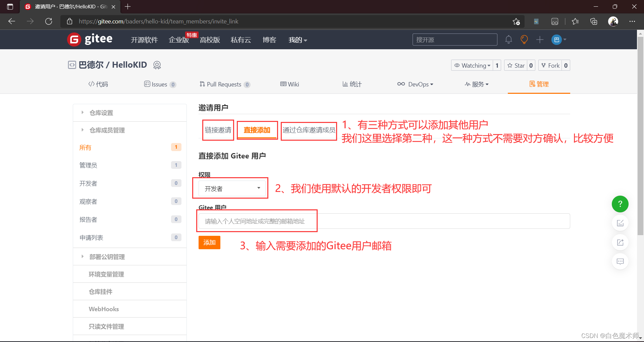The width and height of the screenshot is (644, 342).
Task: Click the browser address bar
Action: (292, 21)
